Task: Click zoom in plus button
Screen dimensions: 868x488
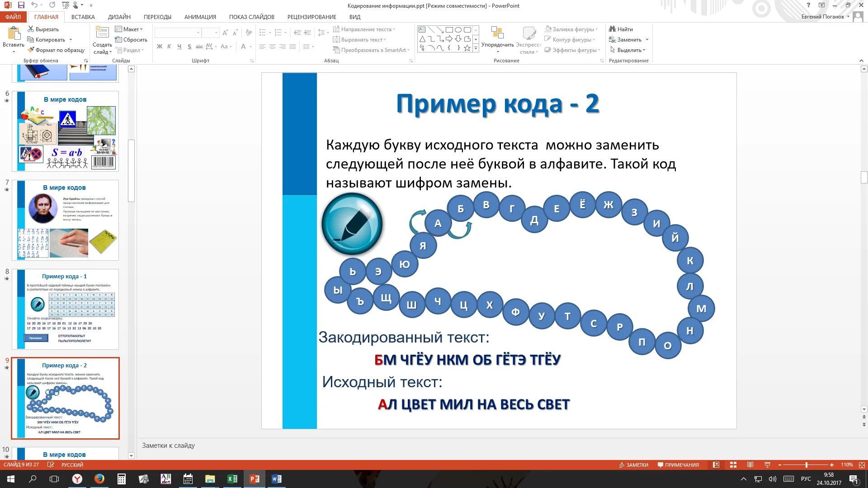Action: click(x=832, y=465)
